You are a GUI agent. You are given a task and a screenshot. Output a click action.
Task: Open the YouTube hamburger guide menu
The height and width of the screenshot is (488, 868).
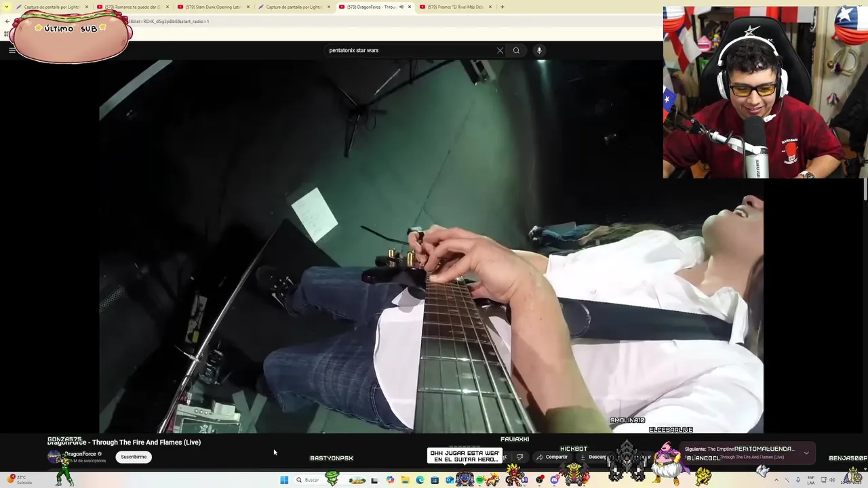12,50
